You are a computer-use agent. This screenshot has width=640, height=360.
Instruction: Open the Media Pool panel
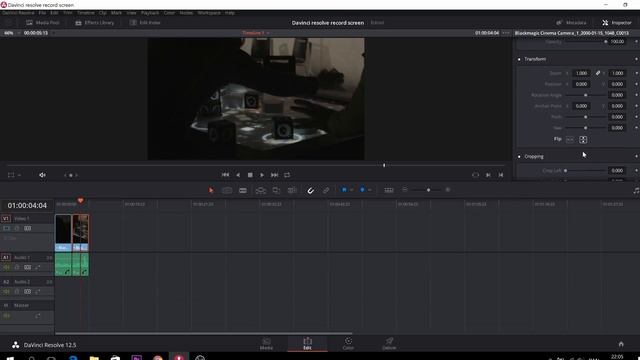tap(43, 23)
